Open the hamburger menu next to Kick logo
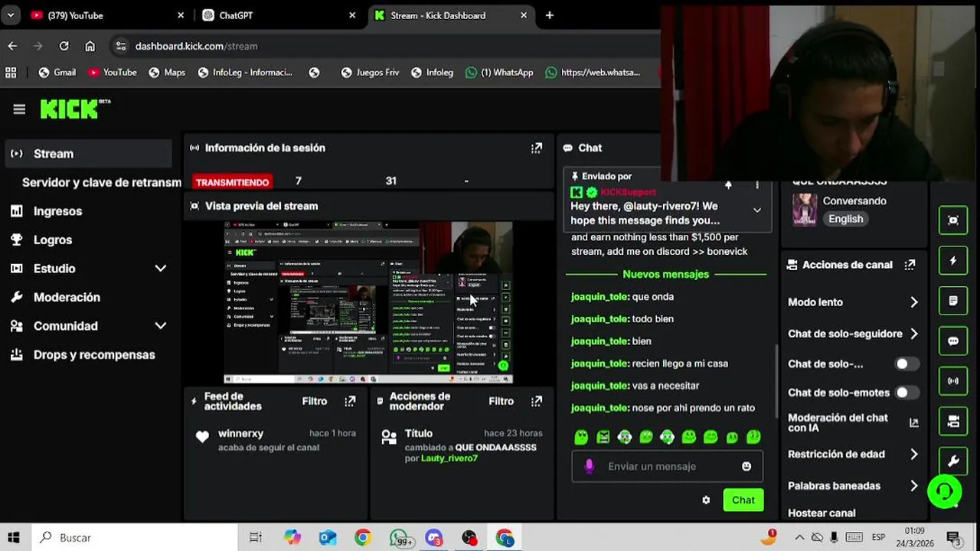 click(x=19, y=109)
